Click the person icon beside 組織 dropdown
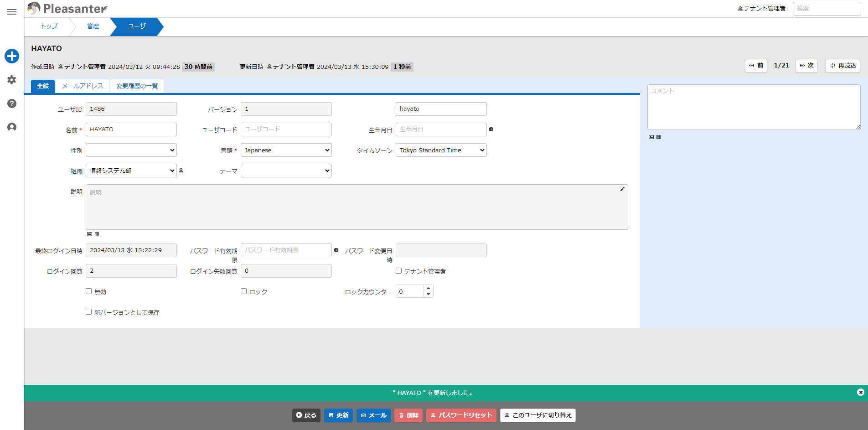 click(x=181, y=171)
